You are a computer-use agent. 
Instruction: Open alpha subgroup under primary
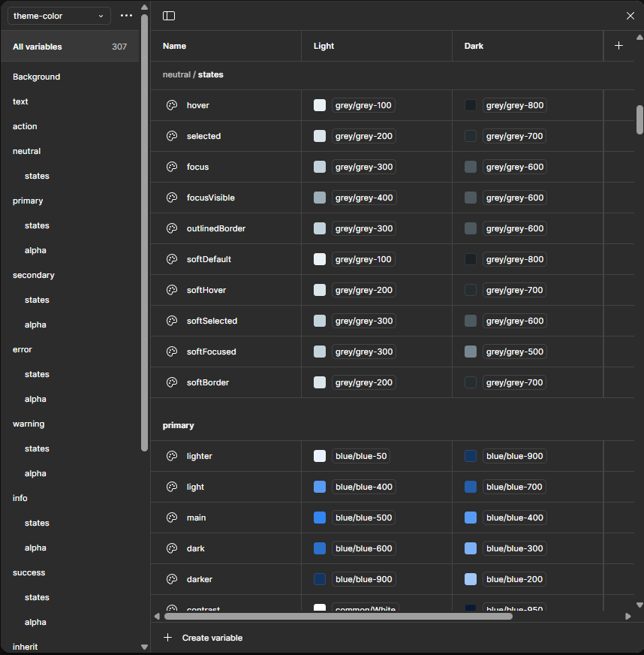point(35,250)
